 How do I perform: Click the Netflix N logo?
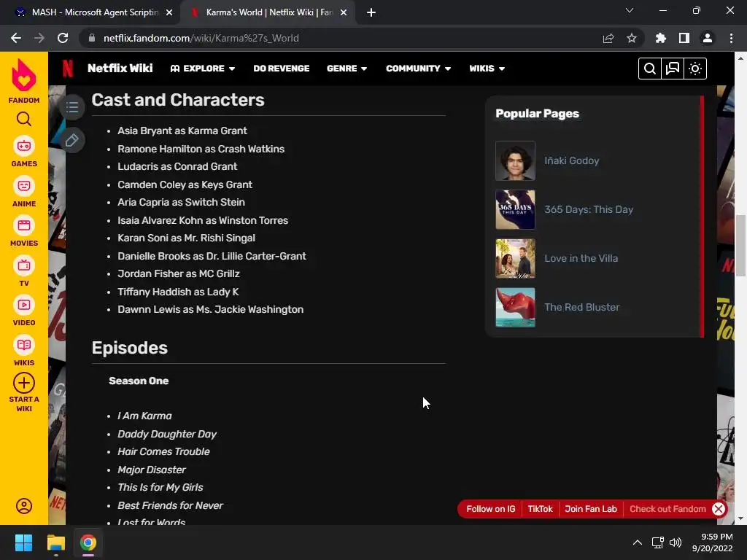(x=68, y=69)
